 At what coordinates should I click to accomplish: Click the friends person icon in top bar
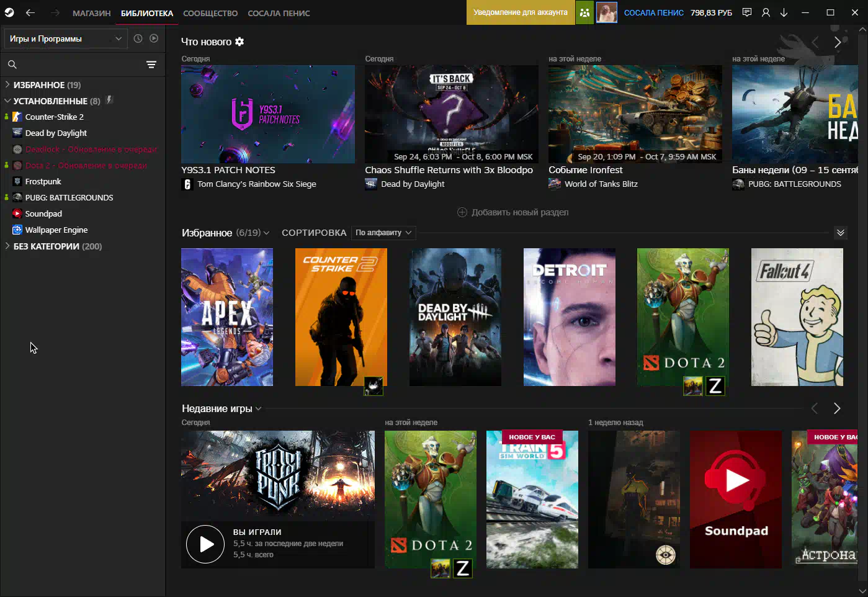coord(766,12)
